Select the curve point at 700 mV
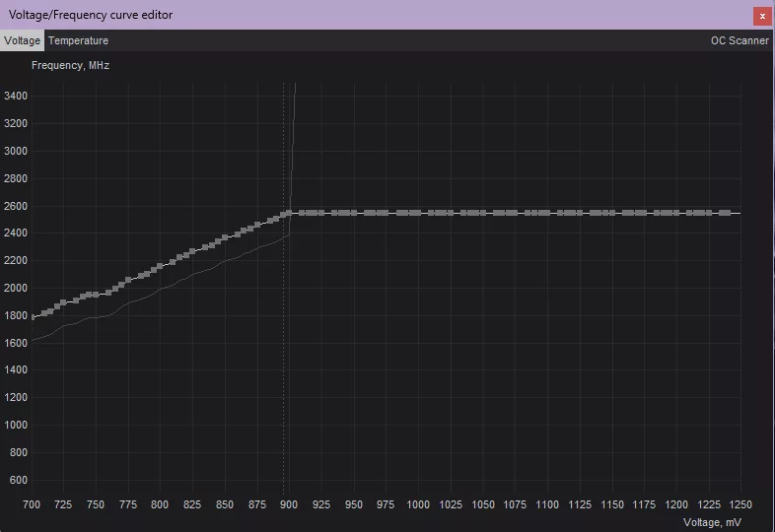 (33, 317)
